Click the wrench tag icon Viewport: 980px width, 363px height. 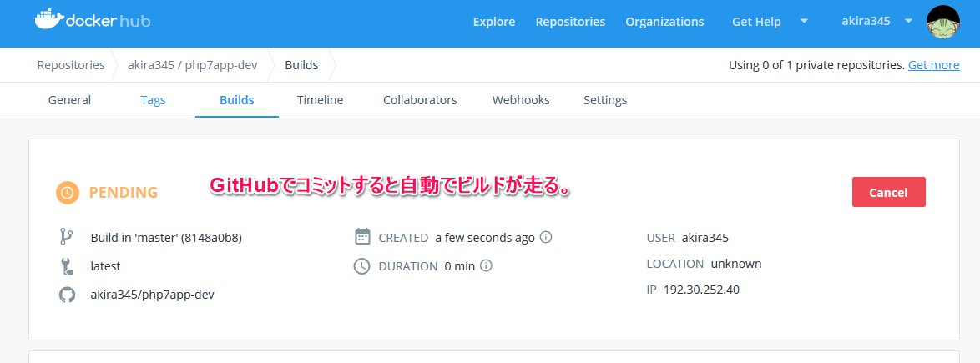coord(68,266)
